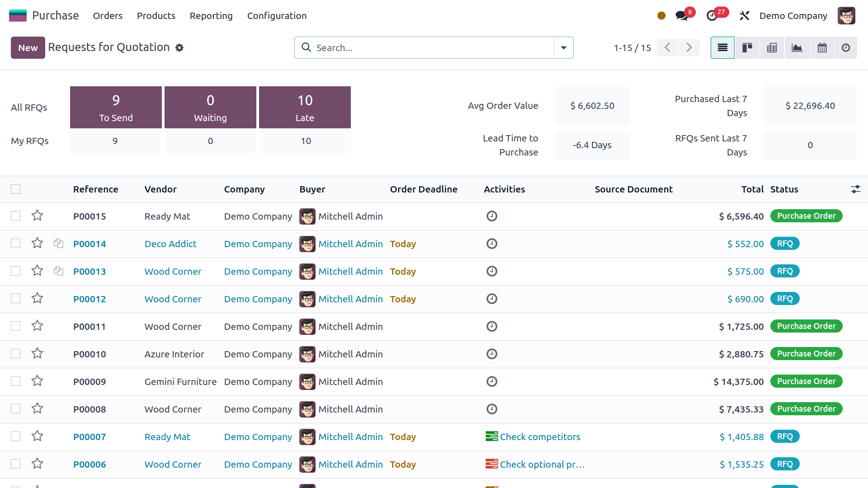Star the P00015 record as favorite

[37, 216]
